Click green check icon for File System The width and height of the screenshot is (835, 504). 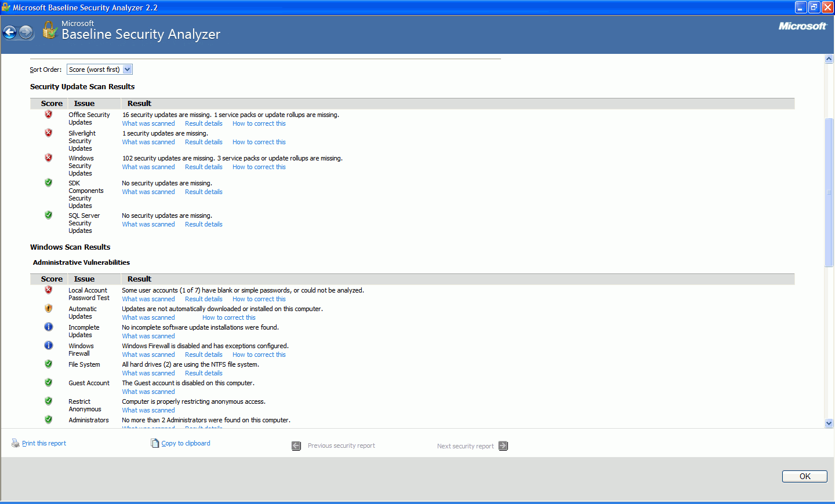[49, 364]
